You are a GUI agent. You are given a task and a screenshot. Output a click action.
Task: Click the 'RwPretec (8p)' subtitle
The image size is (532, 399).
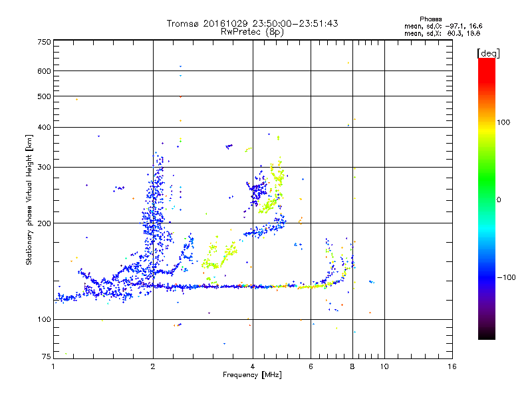pos(252,32)
